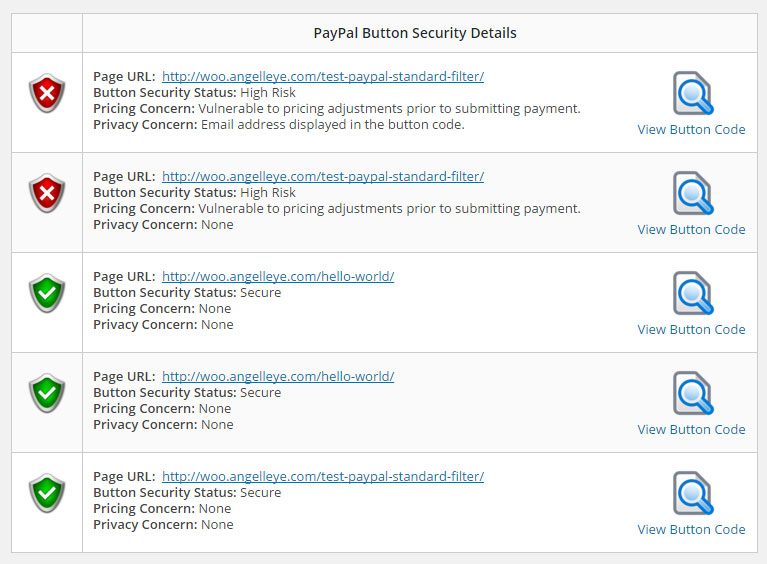
Task: Click green secure shield in last row
Action: (46, 494)
